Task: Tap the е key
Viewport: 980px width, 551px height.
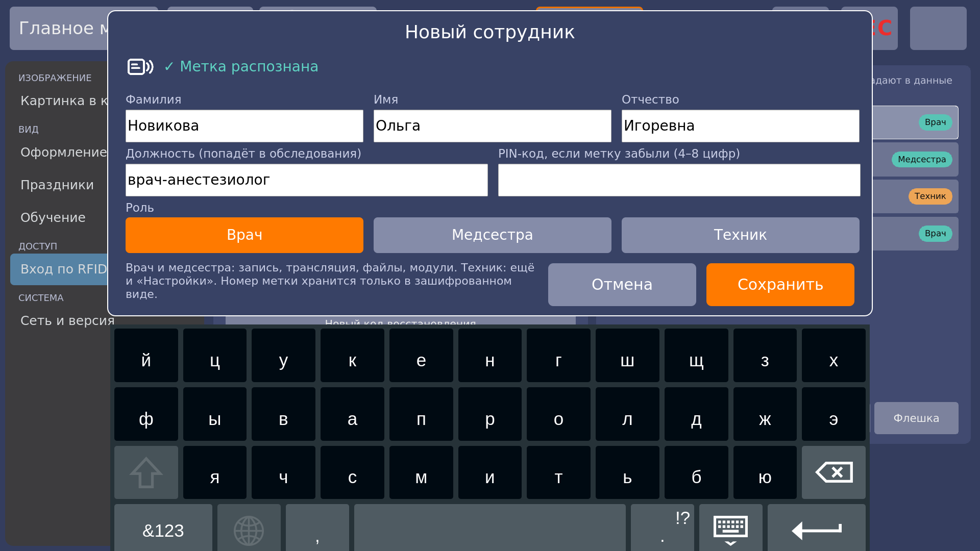Action: point(421,356)
